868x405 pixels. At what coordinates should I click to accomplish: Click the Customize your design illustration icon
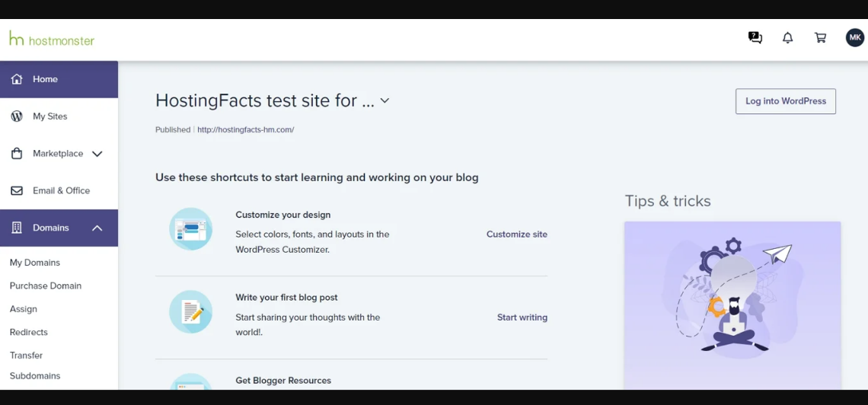click(191, 228)
